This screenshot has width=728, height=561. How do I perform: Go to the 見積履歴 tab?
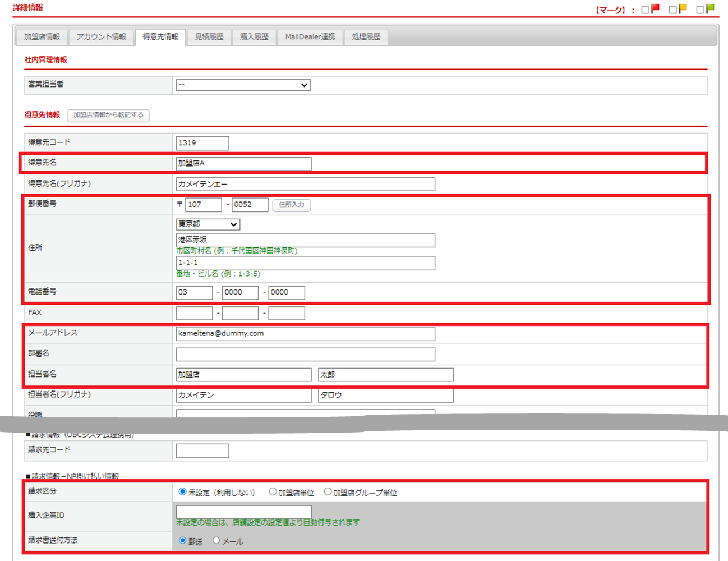[x=209, y=37]
